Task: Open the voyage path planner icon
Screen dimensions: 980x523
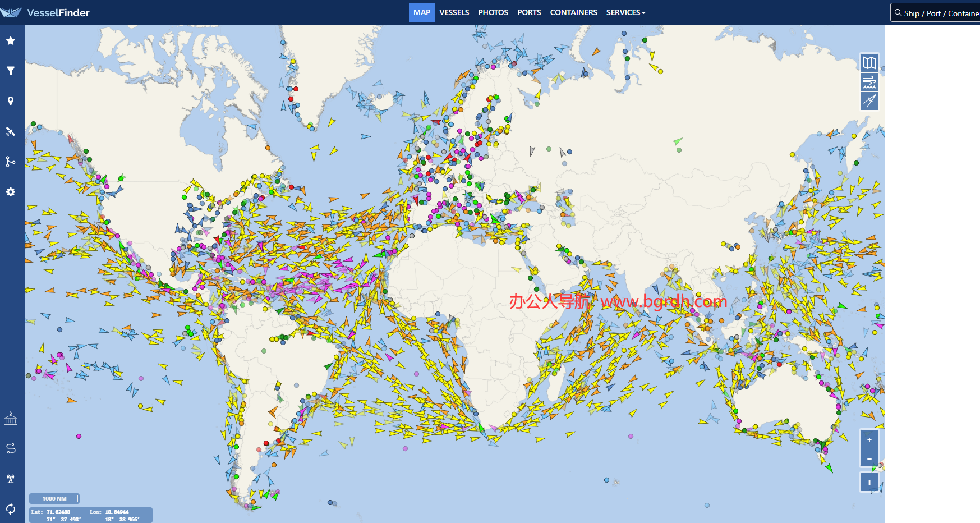Action: [x=11, y=448]
